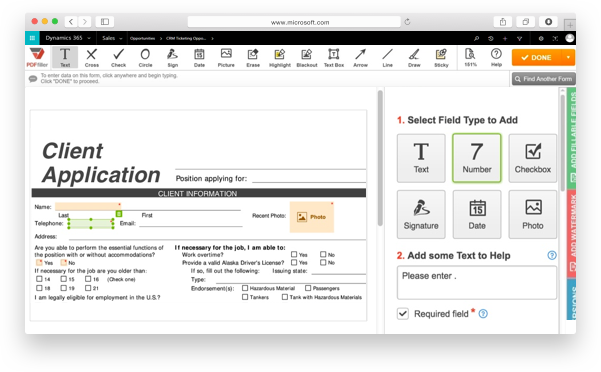Check Yes for Work overtime

294,254
